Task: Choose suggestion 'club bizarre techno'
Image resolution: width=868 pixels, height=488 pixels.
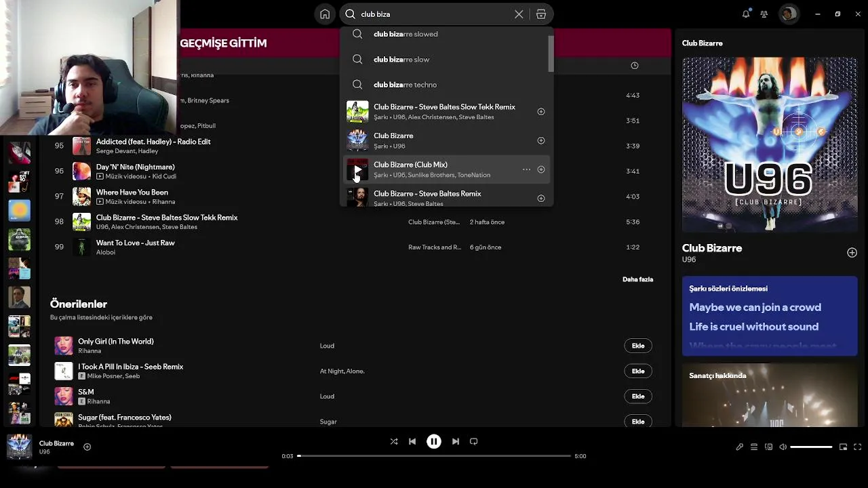Action: point(405,85)
